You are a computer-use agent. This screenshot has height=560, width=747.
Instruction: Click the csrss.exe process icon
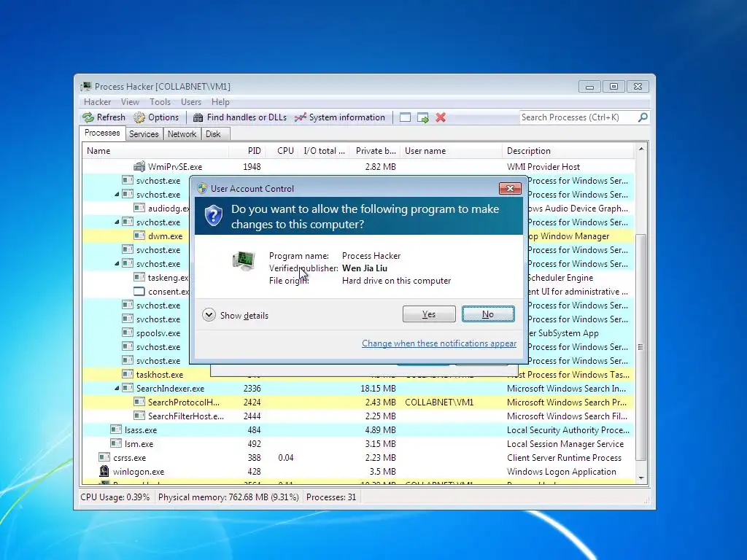pyautogui.click(x=104, y=458)
